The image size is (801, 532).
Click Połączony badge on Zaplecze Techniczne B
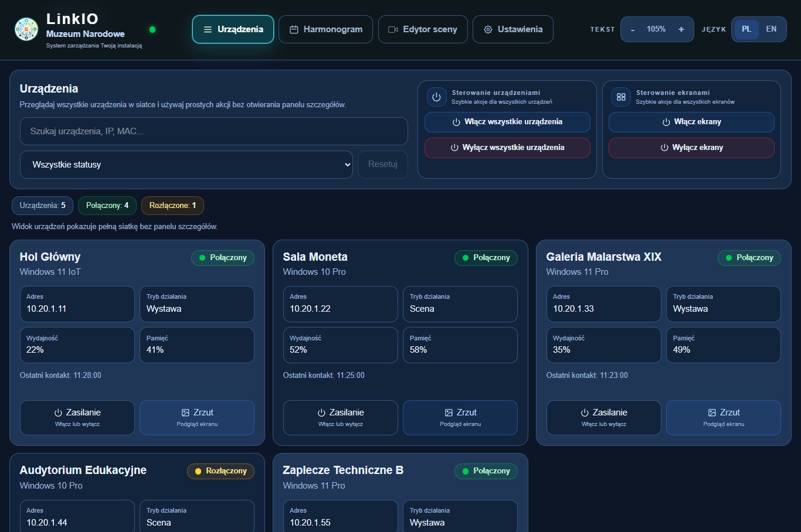tap(486, 471)
